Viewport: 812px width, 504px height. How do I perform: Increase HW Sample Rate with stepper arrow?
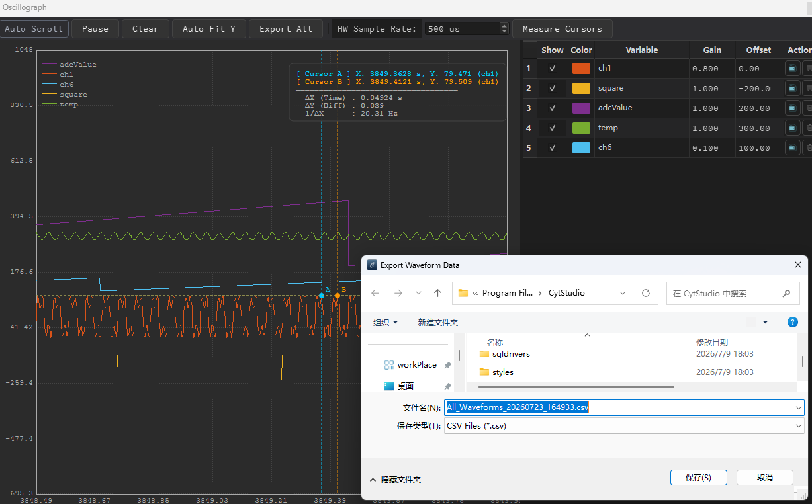coord(504,26)
